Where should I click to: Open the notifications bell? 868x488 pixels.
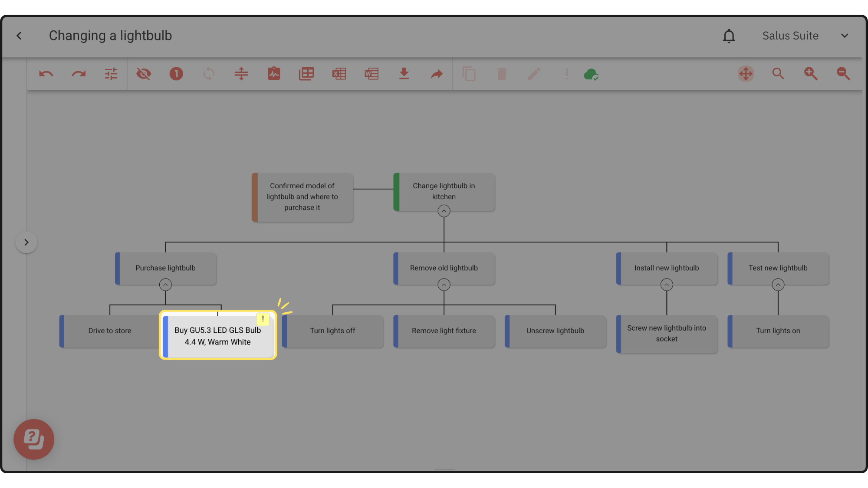tap(729, 36)
